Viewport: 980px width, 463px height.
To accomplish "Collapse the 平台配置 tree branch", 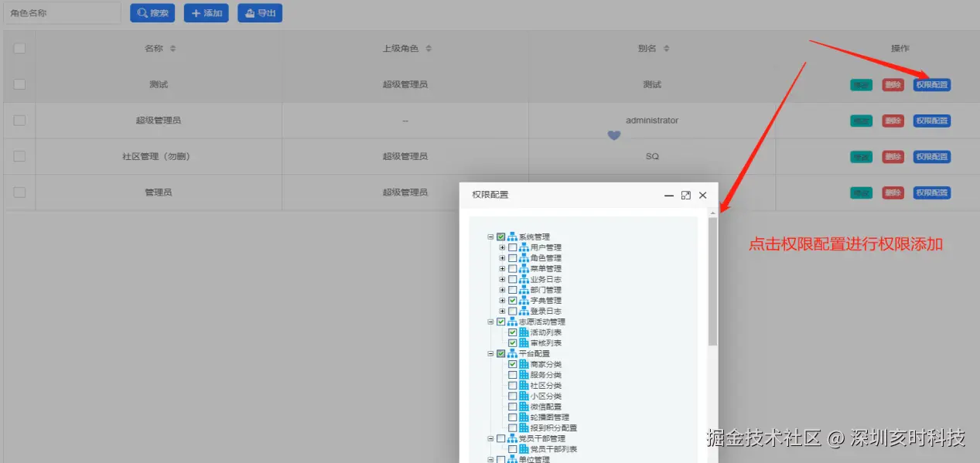I will coord(490,353).
